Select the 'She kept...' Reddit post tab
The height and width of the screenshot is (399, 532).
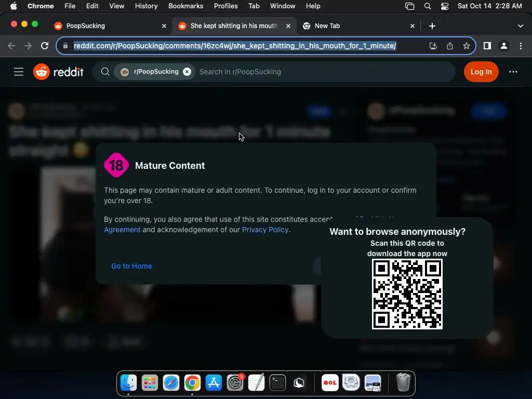click(x=234, y=26)
